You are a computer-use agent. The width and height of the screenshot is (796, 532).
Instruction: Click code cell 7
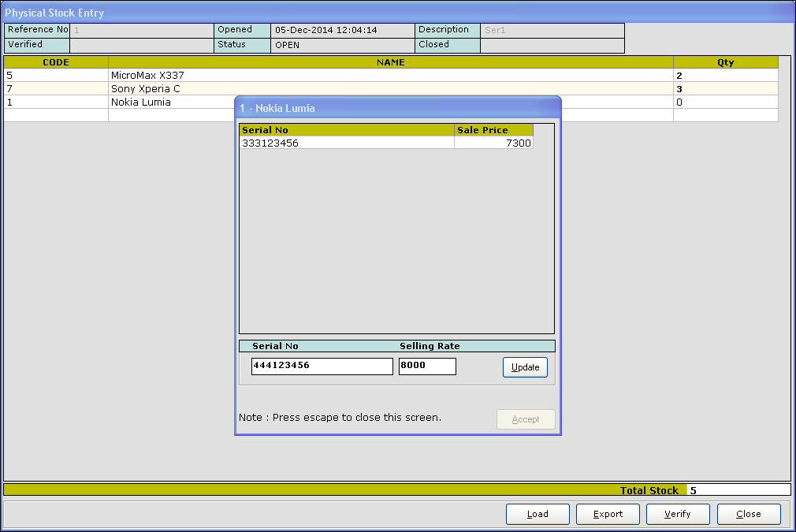(56, 88)
